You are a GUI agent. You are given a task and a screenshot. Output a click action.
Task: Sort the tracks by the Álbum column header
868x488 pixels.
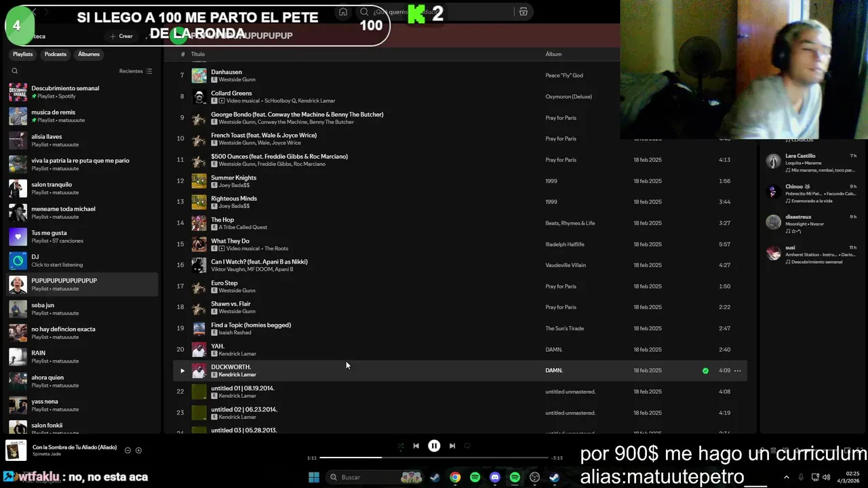point(553,54)
